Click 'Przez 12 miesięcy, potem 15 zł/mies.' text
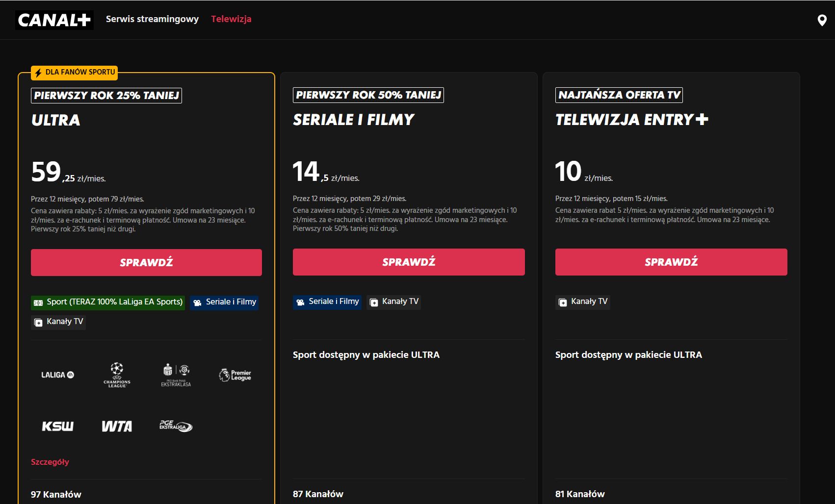 [x=611, y=199]
